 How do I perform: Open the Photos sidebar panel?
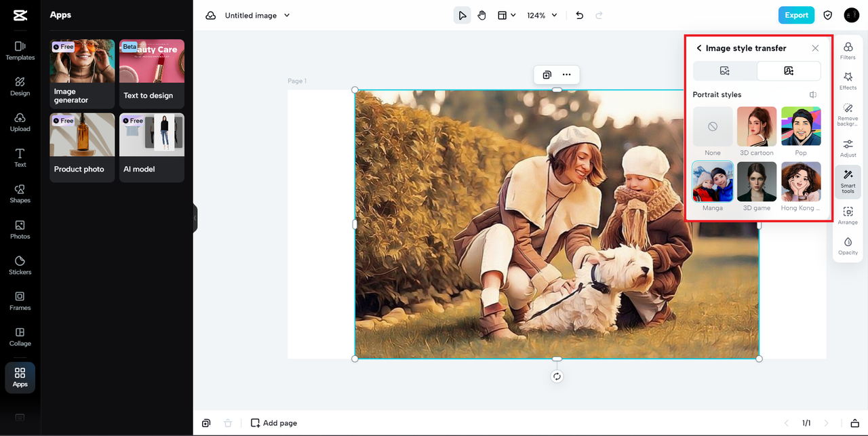pos(20,230)
